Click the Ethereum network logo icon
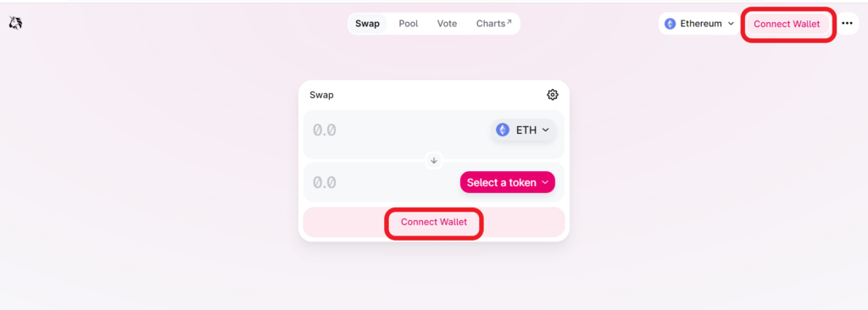 click(670, 24)
